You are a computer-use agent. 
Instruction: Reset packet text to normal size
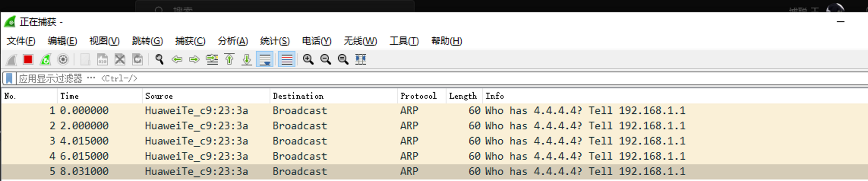(343, 60)
